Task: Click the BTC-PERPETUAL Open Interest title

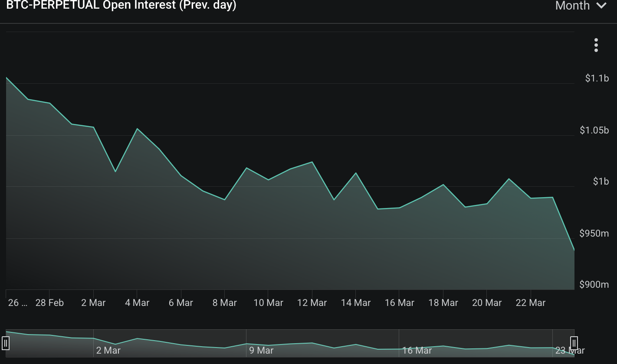Action: 121,6
